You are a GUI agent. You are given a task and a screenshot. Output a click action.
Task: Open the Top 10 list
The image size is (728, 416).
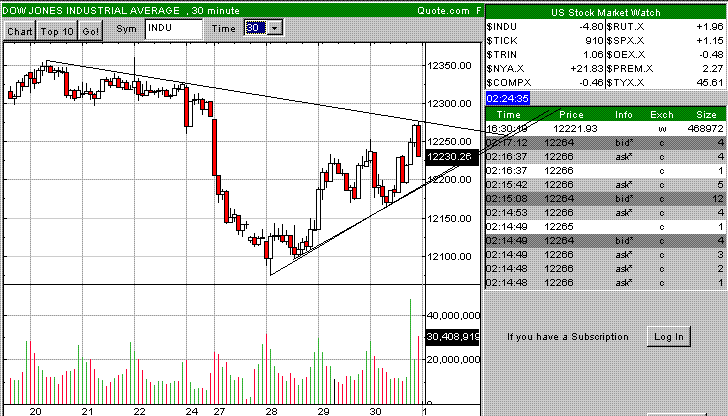(x=57, y=31)
